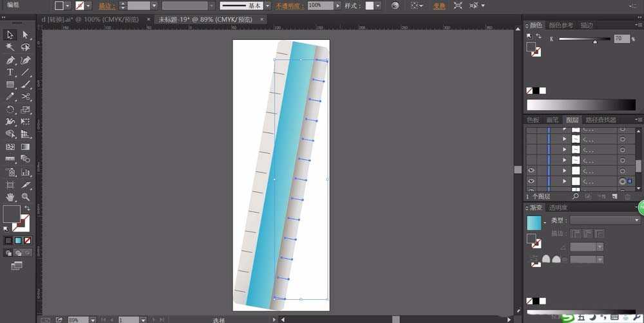Select the Direct Selection tool
The image size is (644, 323).
pos(26,35)
